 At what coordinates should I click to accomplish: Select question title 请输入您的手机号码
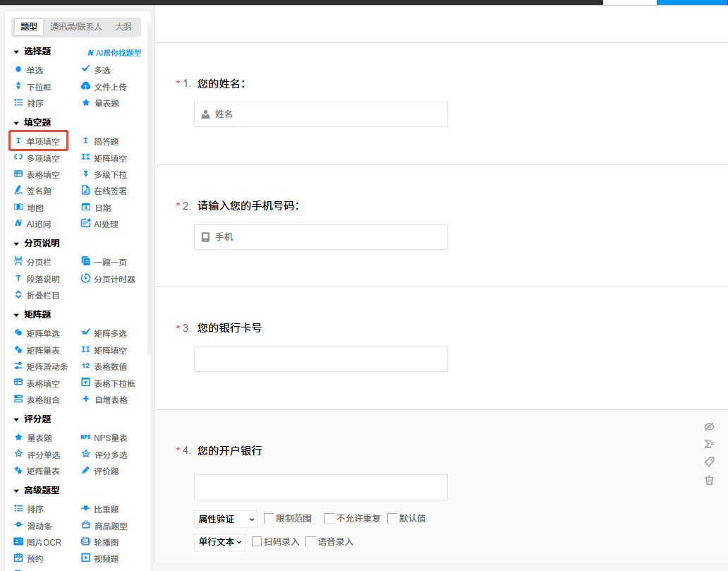coord(248,206)
